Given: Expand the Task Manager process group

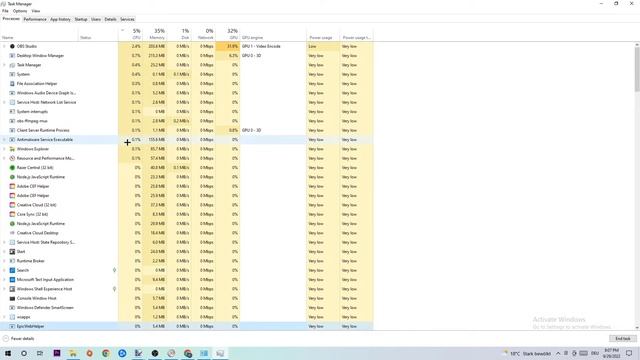Looking at the screenshot, I should click(4, 65).
